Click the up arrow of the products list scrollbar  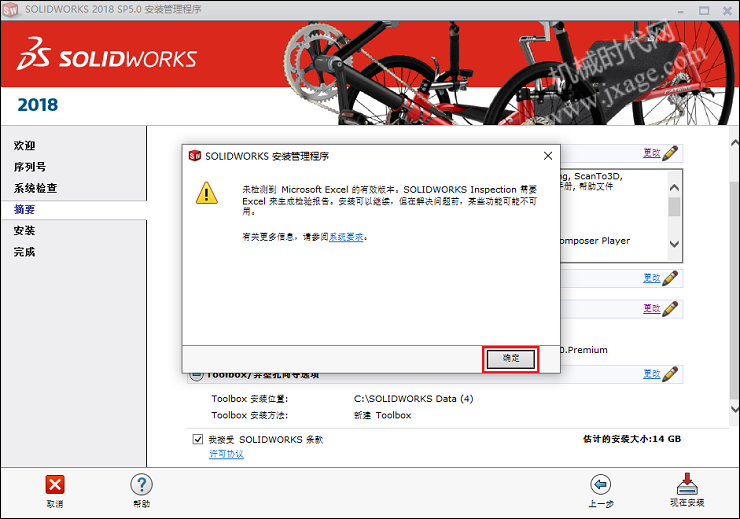(674, 188)
